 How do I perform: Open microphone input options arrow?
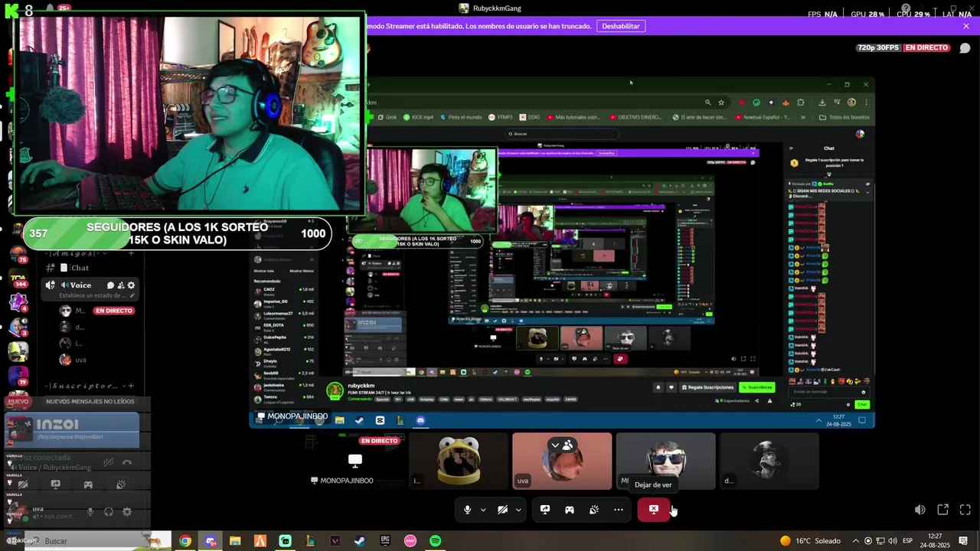click(x=483, y=510)
